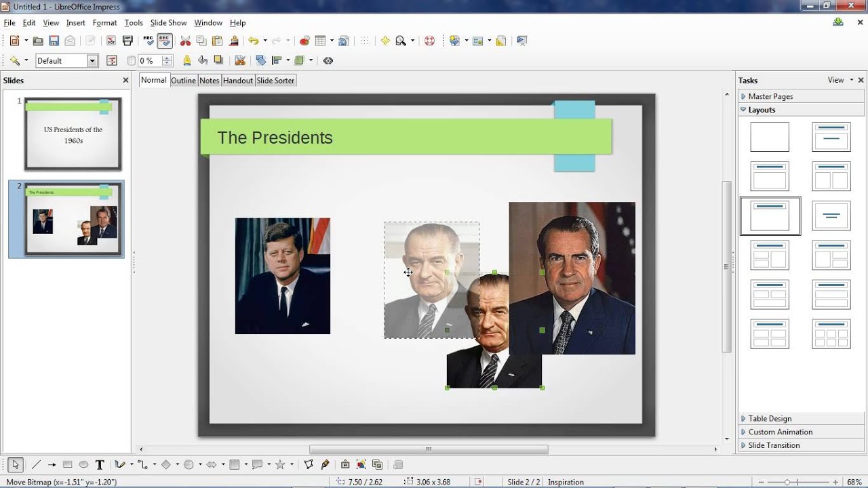868x488 pixels.
Task: Print the file directly
Action: click(x=127, y=41)
